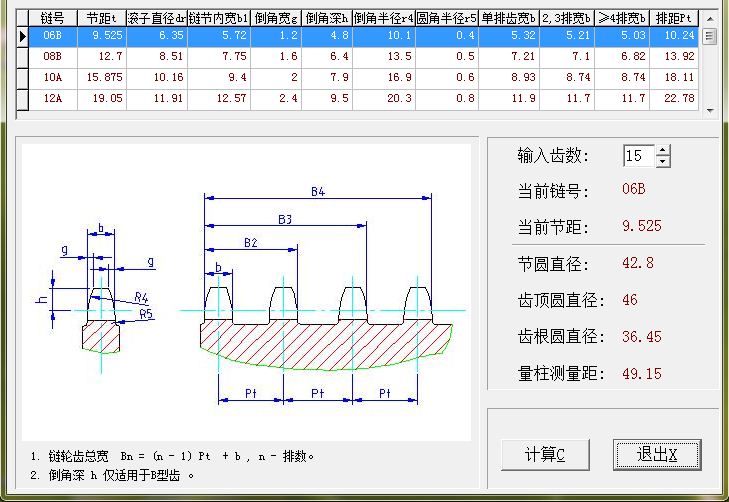
Task: Click the 滚子直径dr column header
Action: click(x=157, y=19)
